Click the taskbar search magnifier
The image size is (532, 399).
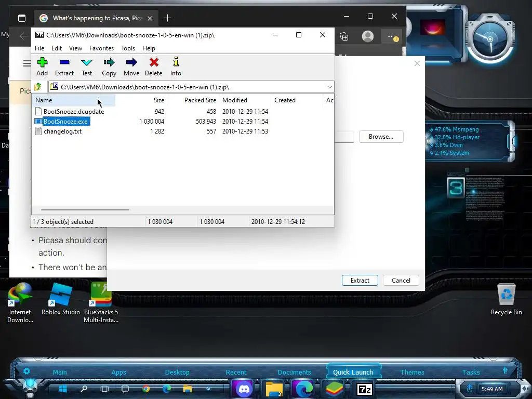pyautogui.click(x=84, y=389)
